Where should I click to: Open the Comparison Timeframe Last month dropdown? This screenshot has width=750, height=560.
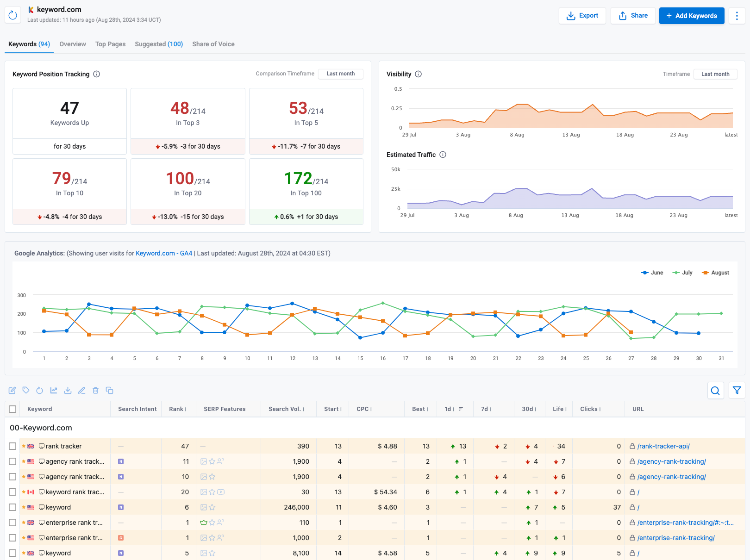point(341,74)
